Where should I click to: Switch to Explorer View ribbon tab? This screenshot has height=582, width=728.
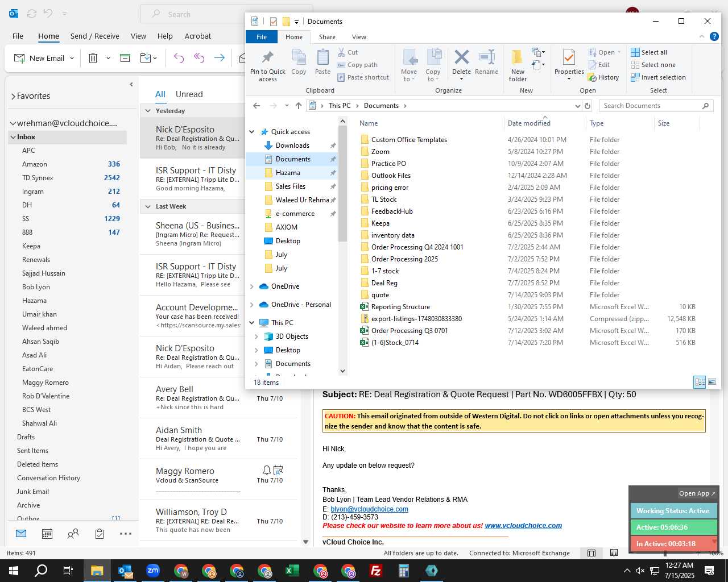pos(359,37)
